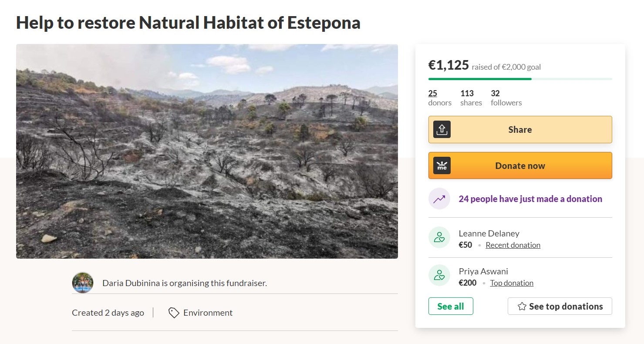
Task: Click the fundraising progress bar
Action: [520, 79]
